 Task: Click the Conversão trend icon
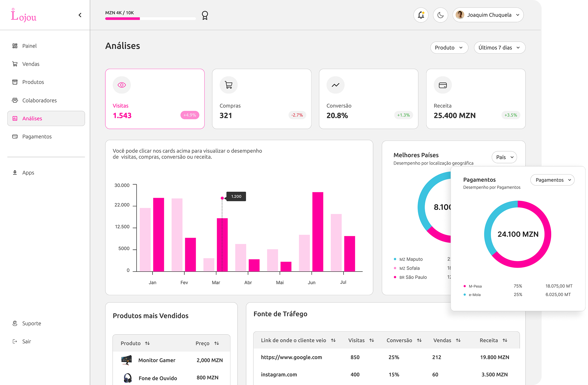click(335, 85)
